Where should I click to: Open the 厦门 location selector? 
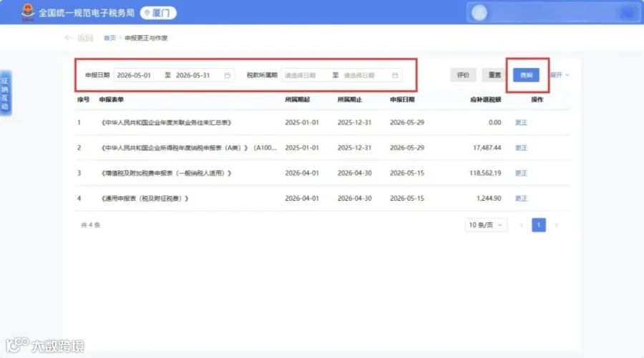158,13
